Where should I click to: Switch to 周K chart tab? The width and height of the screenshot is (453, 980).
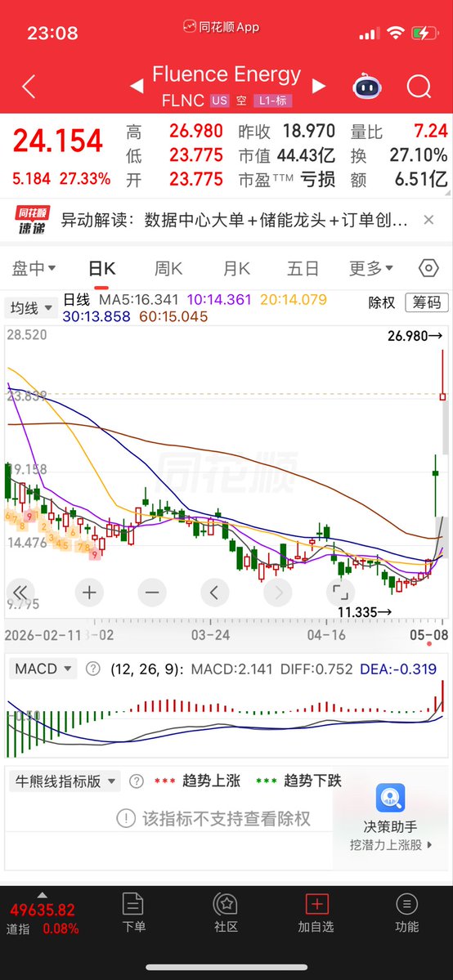point(168,269)
